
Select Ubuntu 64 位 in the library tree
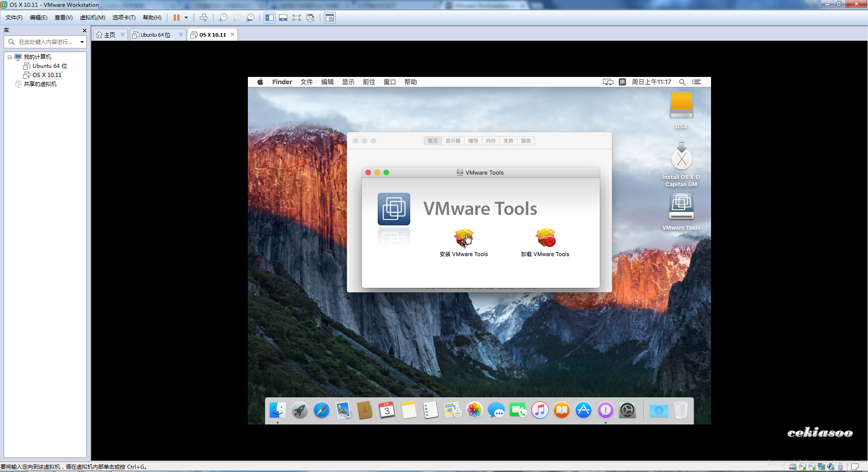pyautogui.click(x=45, y=66)
